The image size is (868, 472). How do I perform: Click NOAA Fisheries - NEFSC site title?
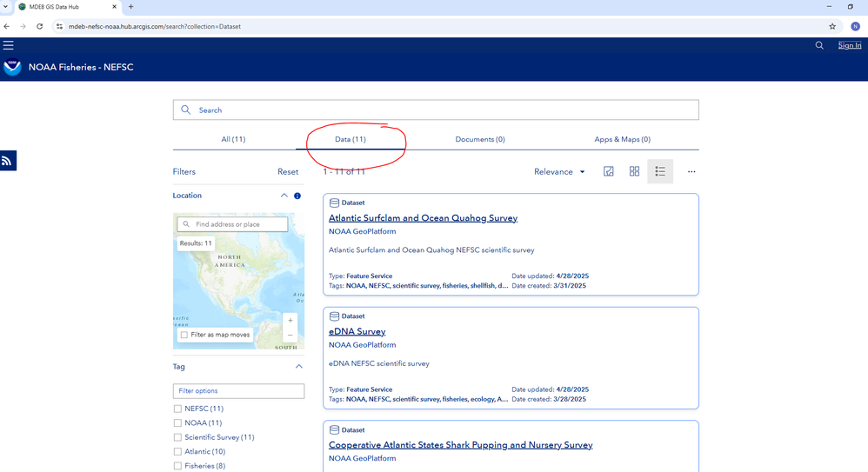81,67
